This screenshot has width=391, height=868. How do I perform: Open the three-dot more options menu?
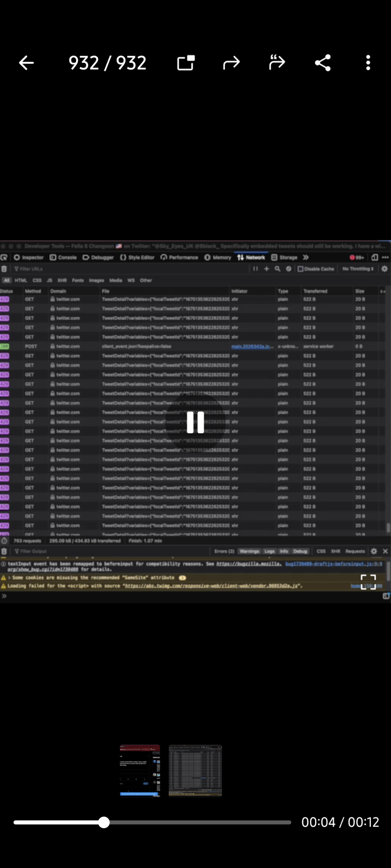coord(368,63)
